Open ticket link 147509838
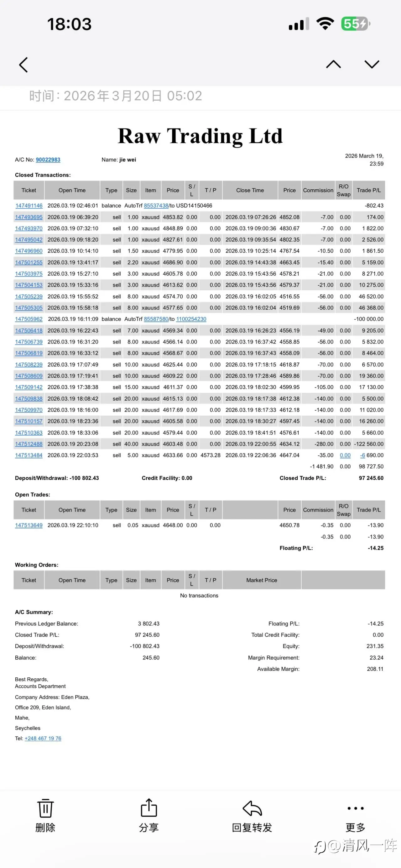The width and height of the screenshot is (401, 868). click(29, 399)
